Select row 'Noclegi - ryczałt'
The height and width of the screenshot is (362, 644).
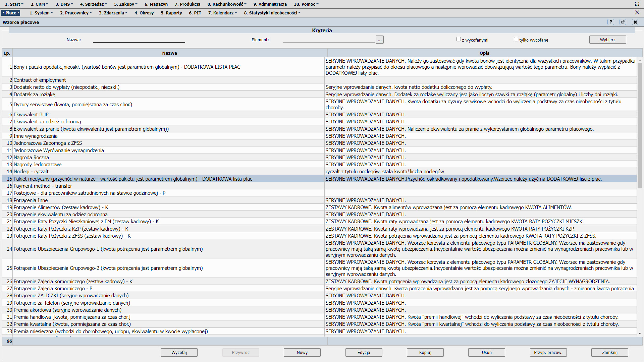coord(319,172)
